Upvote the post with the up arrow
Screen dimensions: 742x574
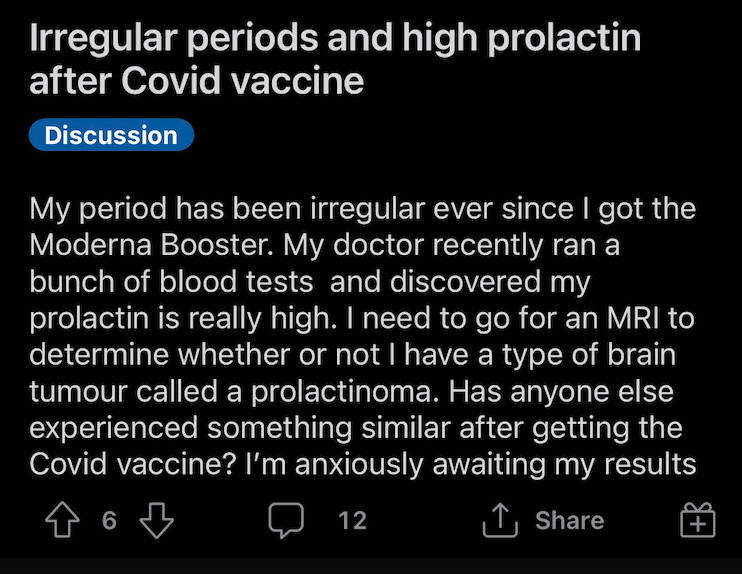click(62, 520)
